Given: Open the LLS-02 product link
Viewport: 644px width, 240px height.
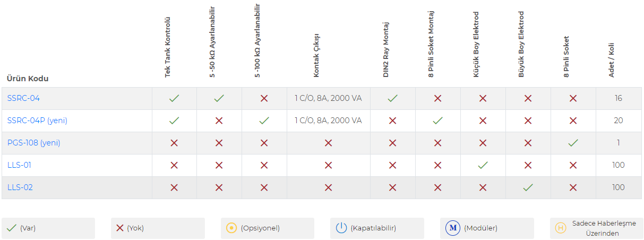Looking at the screenshot, I should point(20,187).
